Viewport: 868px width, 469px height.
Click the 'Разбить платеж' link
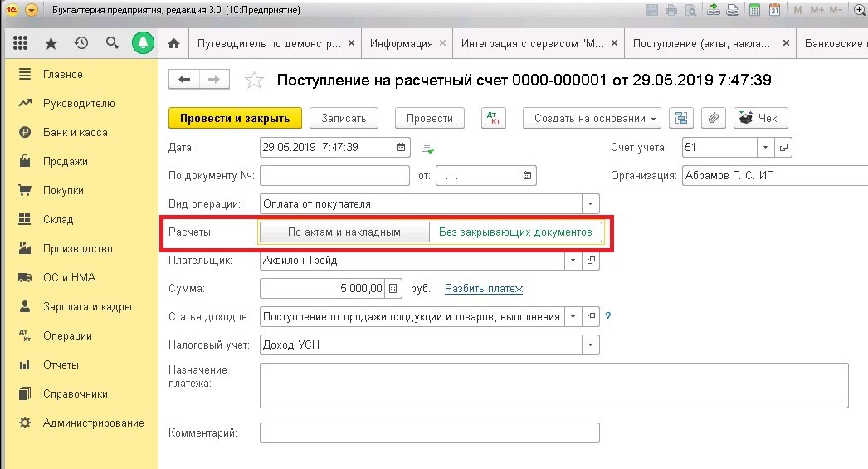tap(484, 289)
